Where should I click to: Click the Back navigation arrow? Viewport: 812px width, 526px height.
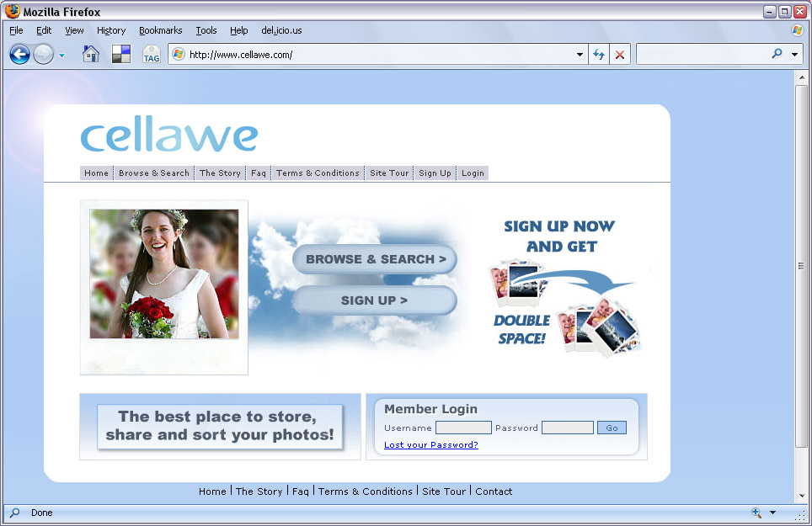[19, 54]
